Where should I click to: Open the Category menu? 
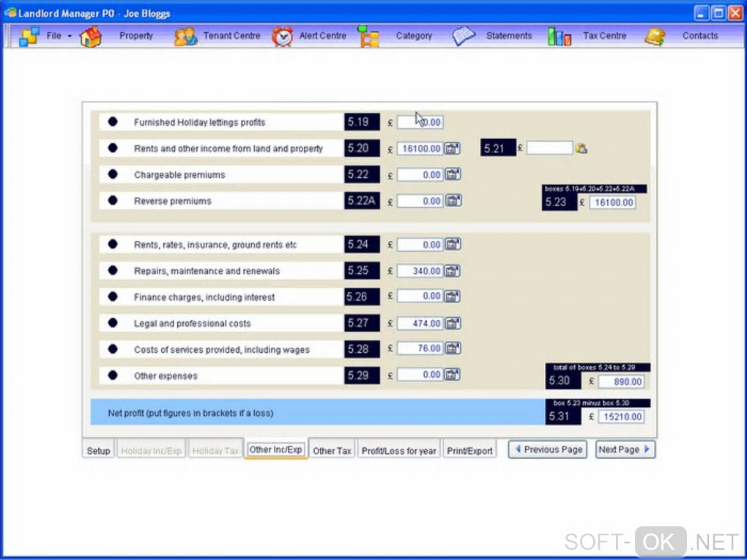[414, 36]
